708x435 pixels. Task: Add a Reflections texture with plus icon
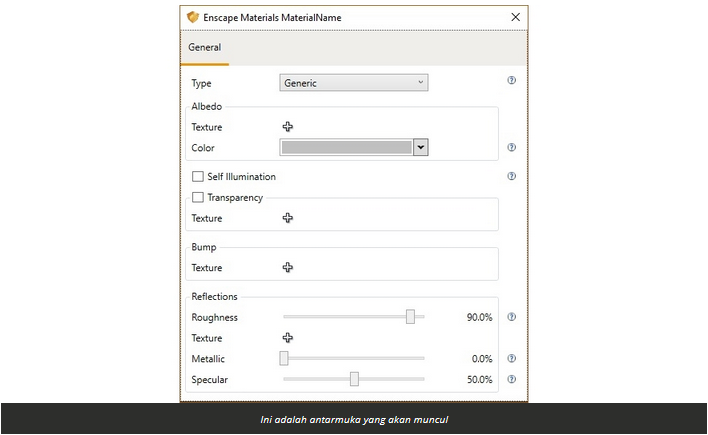tap(288, 338)
